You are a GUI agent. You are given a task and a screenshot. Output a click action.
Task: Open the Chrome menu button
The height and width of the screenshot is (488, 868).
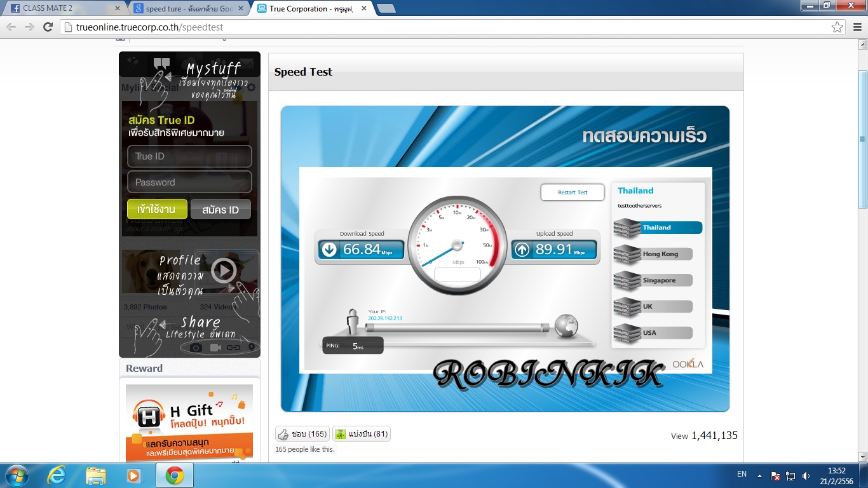[857, 27]
